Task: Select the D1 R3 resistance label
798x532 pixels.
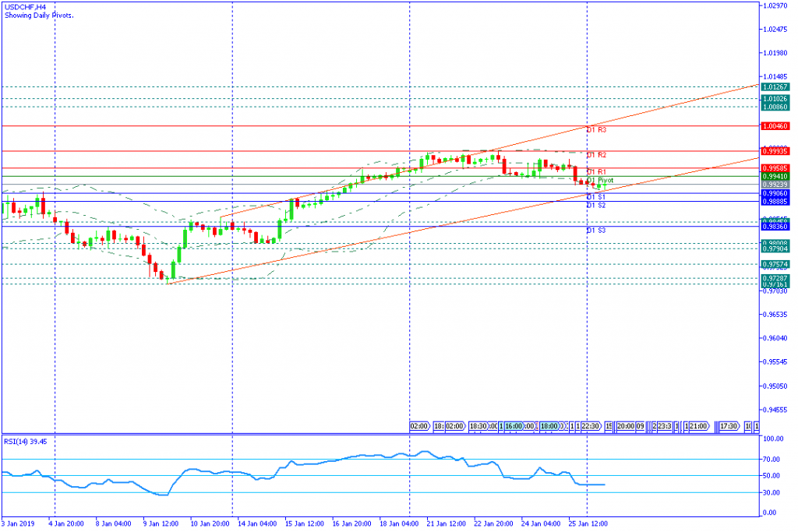Action: (596, 129)
